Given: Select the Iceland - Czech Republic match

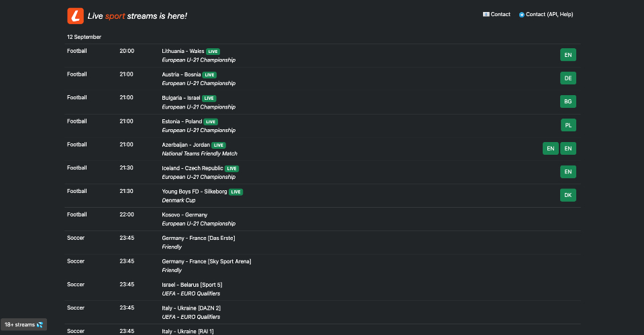Looking at the screenshot, I should pyautogui.click(x=193, y=168).
